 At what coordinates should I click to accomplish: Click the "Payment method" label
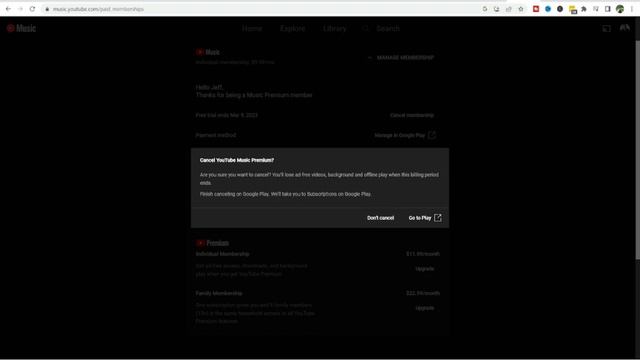(x=216, y=135)
